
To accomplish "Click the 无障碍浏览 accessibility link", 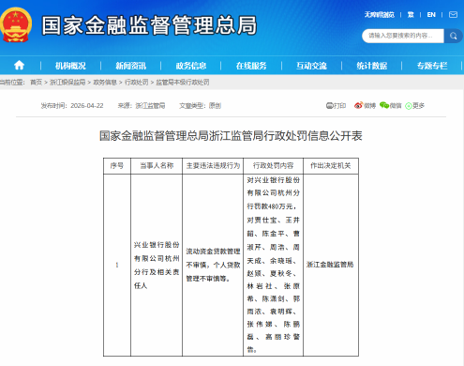I will (x=379, y=15).
